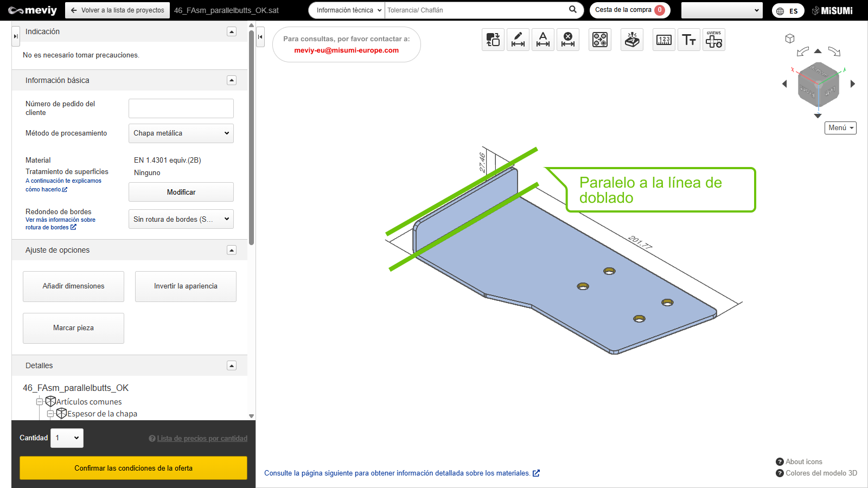868x488 pixels.
Task: Open the Cantidad quantity dropdown
Action: tap(67, 438)
